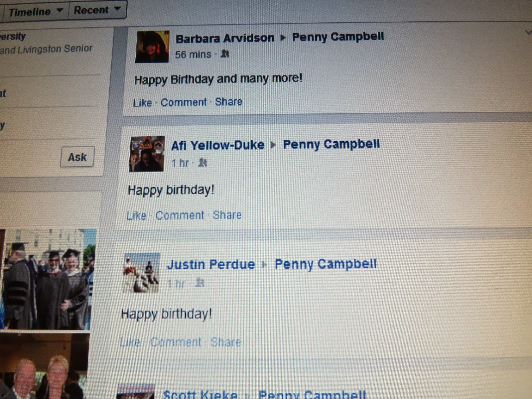The width and height of the screenshot is (532, 399).
Task: Like Barbara Arvidson's birthday post
Action: (142, 103)
